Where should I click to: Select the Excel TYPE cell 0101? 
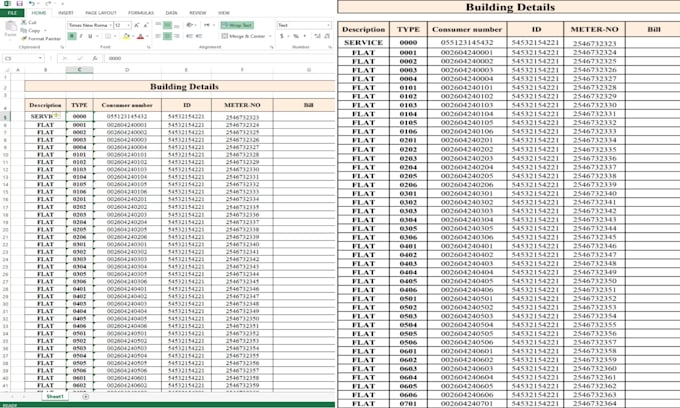pos(79,154)
